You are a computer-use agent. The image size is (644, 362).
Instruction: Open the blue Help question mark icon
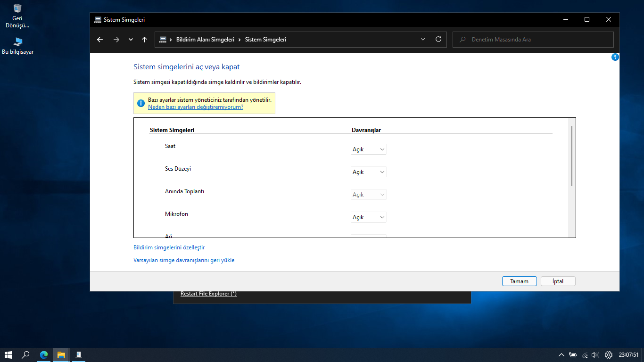tap(615, 57)
